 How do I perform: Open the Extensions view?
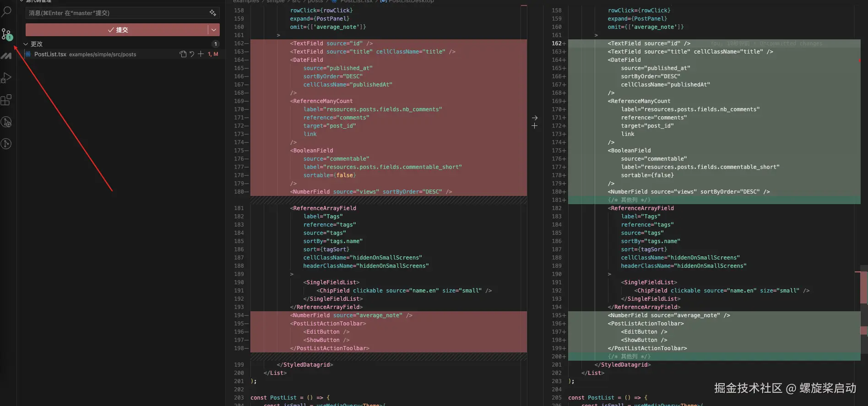[6, 100]
